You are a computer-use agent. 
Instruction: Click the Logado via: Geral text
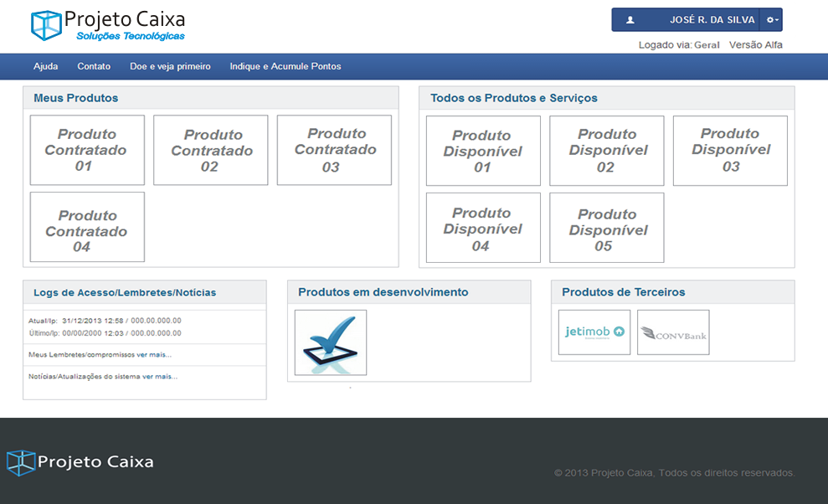679,45
